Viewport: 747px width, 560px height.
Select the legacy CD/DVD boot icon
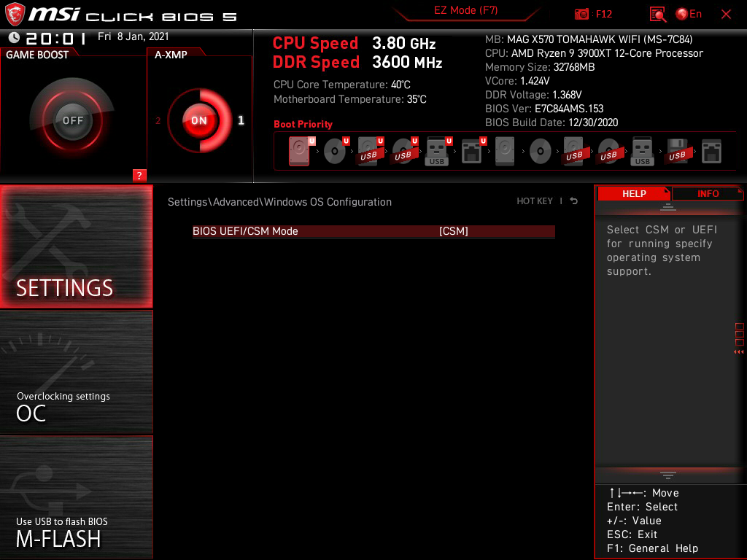tap(541, 152)
